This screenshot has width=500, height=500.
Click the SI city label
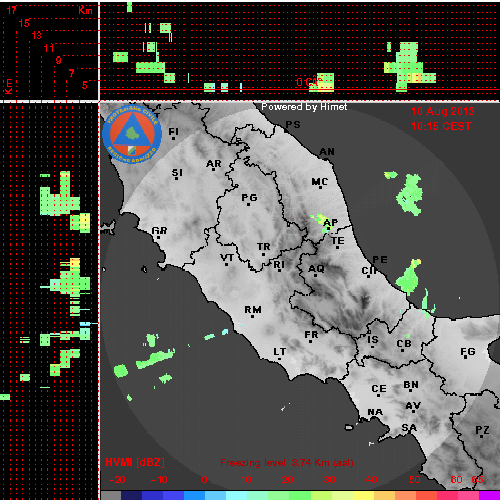[177, 173]
